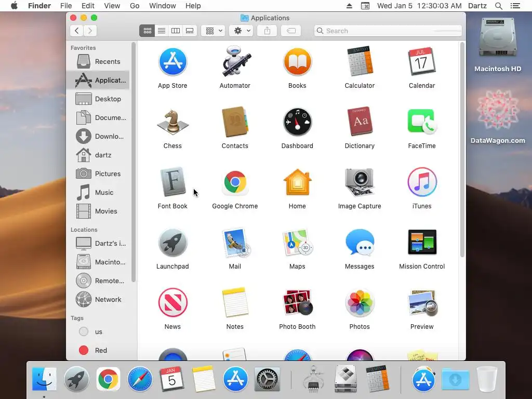Screen dimensions: 532x399
Task: Open the Window menu
Action: point(163,6)
